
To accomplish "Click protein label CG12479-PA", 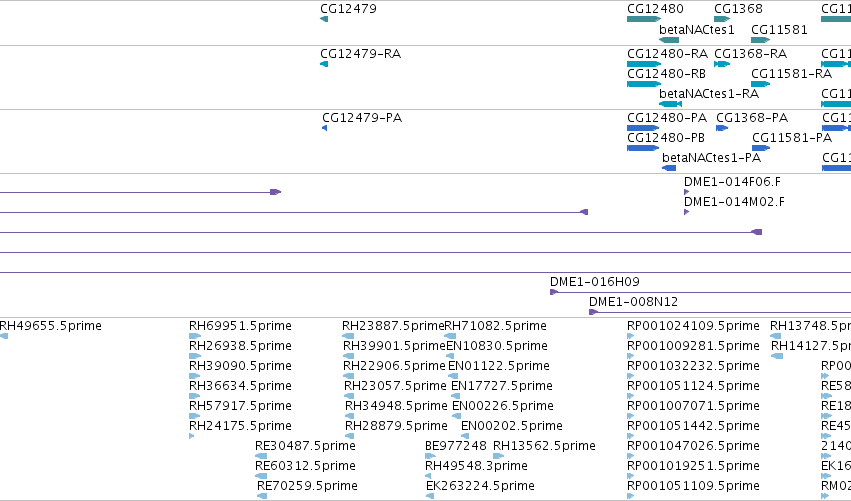I will pos(362,118).
